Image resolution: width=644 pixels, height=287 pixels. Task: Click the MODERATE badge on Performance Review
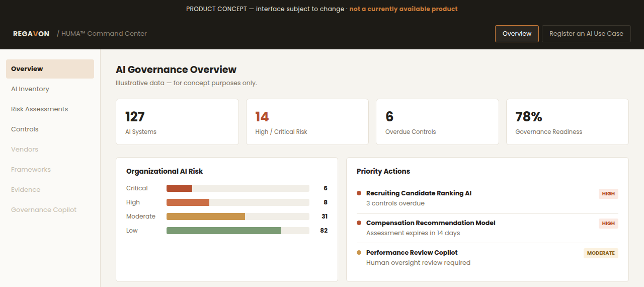pyautogui.click(x=601, y=253)
